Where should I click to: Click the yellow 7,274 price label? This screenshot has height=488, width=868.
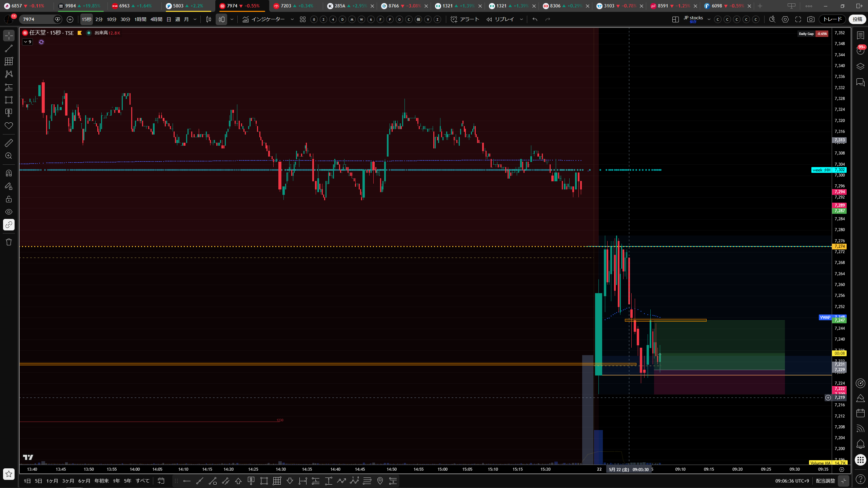840,246
